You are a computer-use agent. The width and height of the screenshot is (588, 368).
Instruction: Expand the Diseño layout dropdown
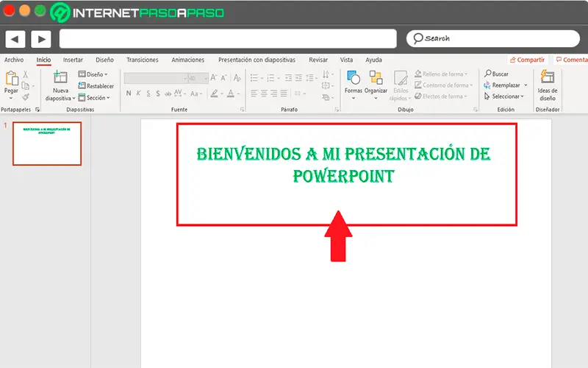[x=93, y=74]
